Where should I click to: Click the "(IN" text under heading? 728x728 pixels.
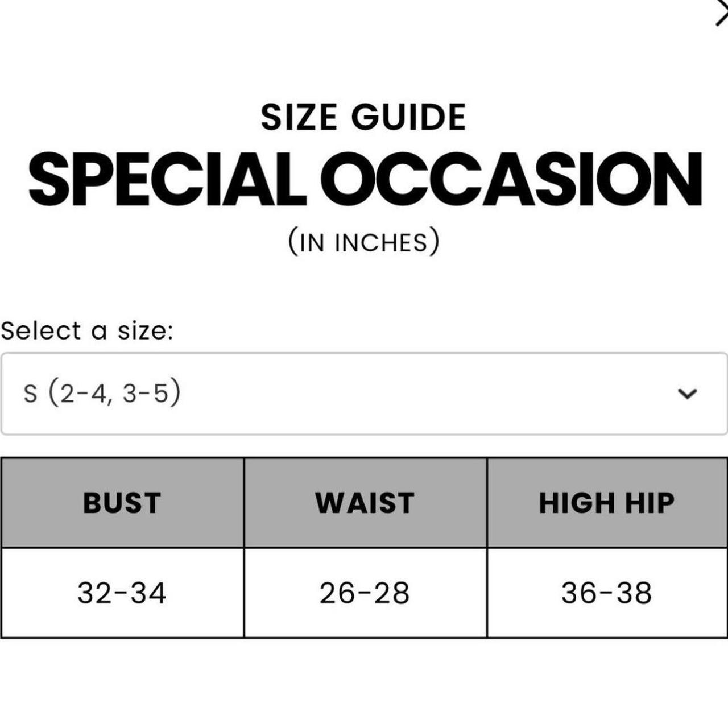[307, 242]
